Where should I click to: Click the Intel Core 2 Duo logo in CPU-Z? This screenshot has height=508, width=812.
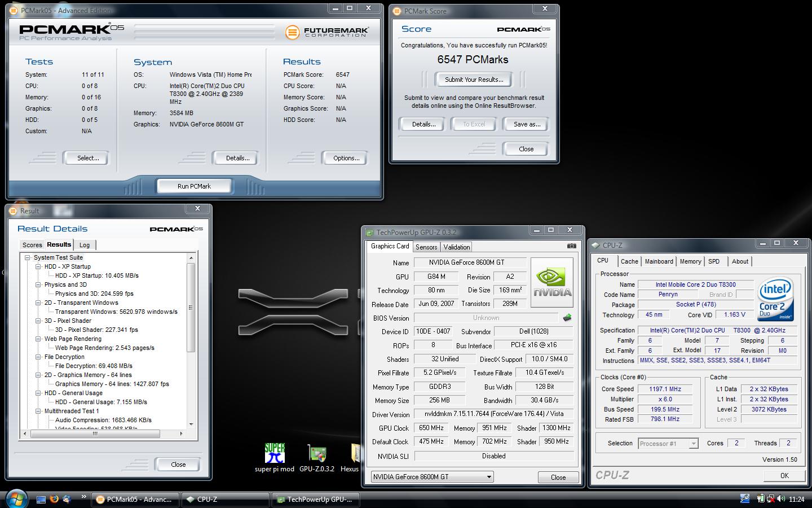point(776,299)
